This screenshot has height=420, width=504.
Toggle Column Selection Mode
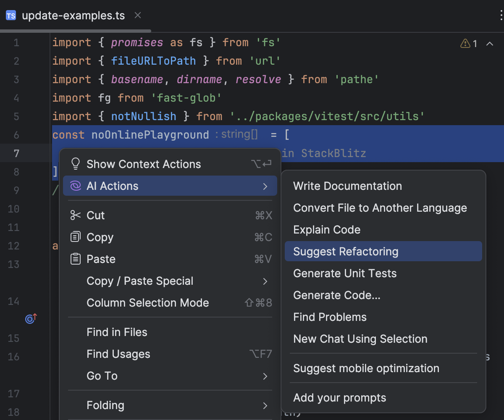click(147, 303)
